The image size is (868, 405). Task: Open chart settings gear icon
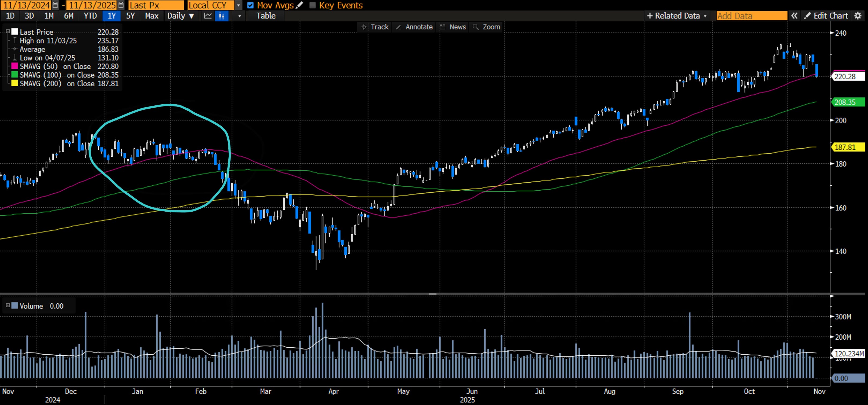(858, 16)
